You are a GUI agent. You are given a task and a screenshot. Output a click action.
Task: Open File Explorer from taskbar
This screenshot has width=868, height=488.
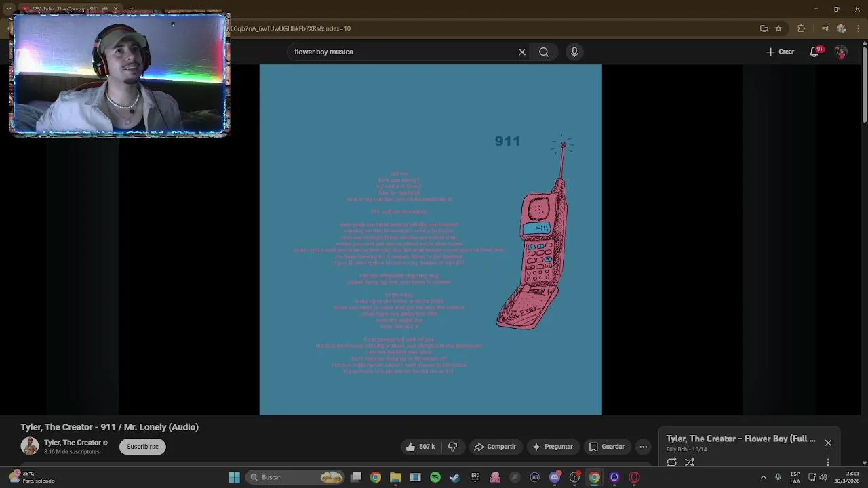[x=395, y=477]
